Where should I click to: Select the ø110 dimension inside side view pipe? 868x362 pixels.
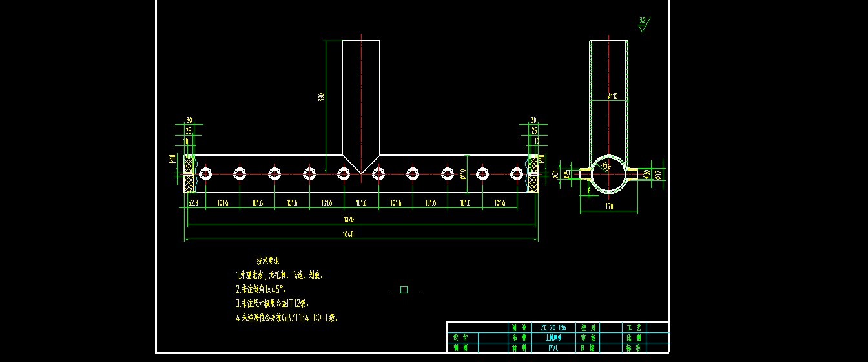pos(613,96)
